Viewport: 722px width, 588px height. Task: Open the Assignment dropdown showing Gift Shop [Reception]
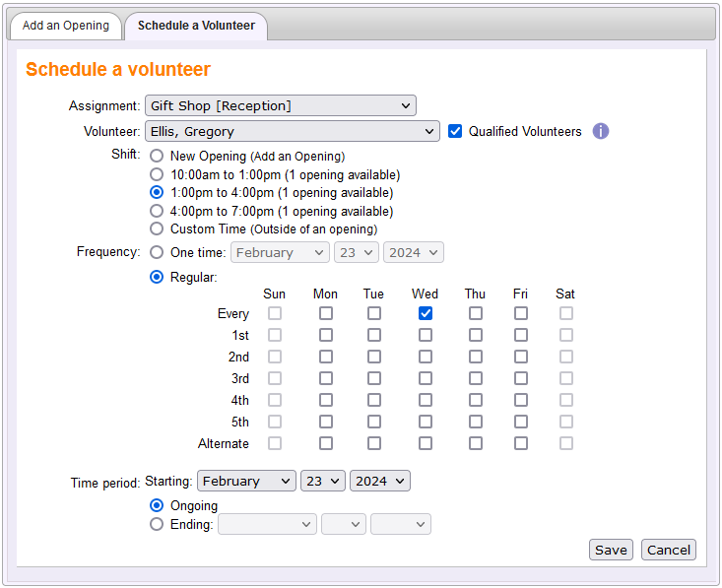[281, 106]
